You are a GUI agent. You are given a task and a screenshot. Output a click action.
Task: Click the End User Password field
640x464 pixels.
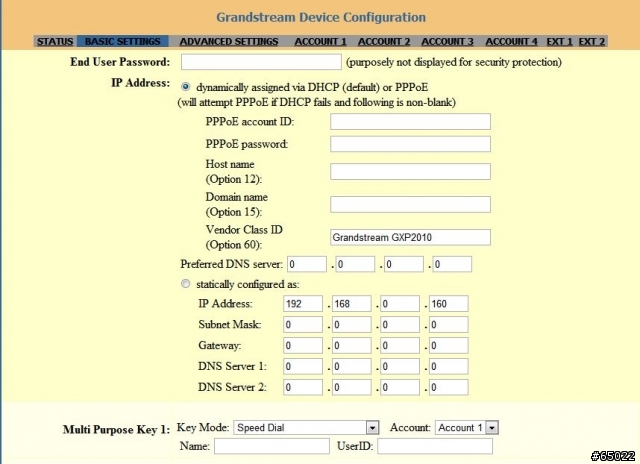(x=261, y=62)
